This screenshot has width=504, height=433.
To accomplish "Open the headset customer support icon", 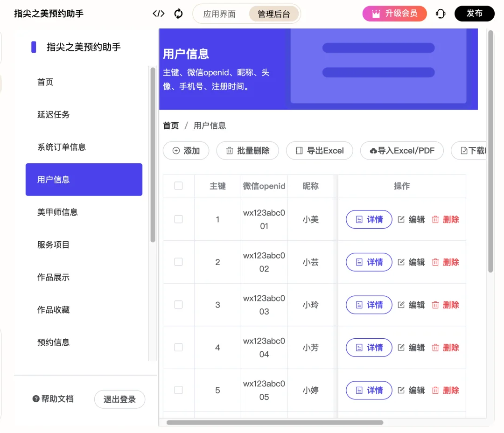I will (440, 14).
